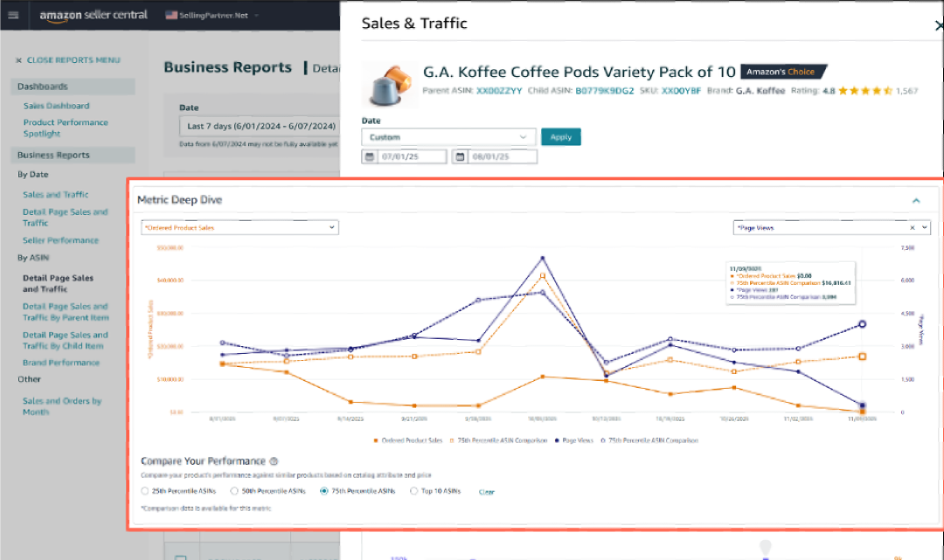
Task: Clear the Page Views metric with X icon
Action: click(x=912, y=227)
